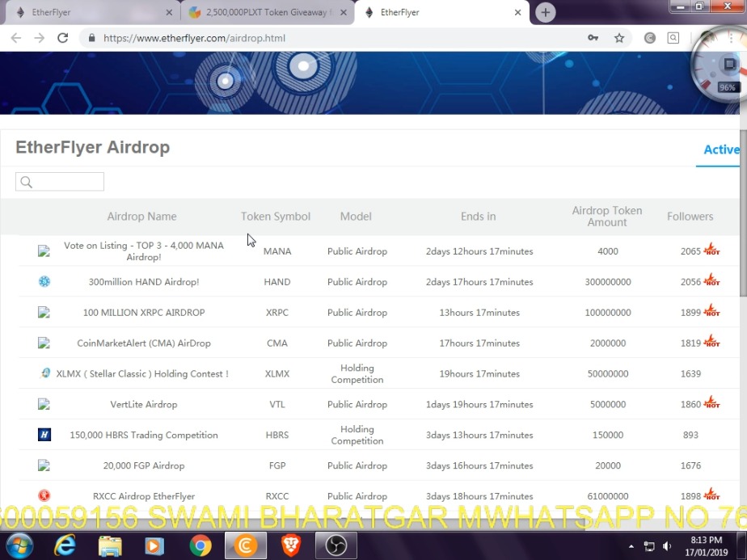Open the Vote on Listing MANA airdrop
The image size is (747, 560).
tap(143, 251)
